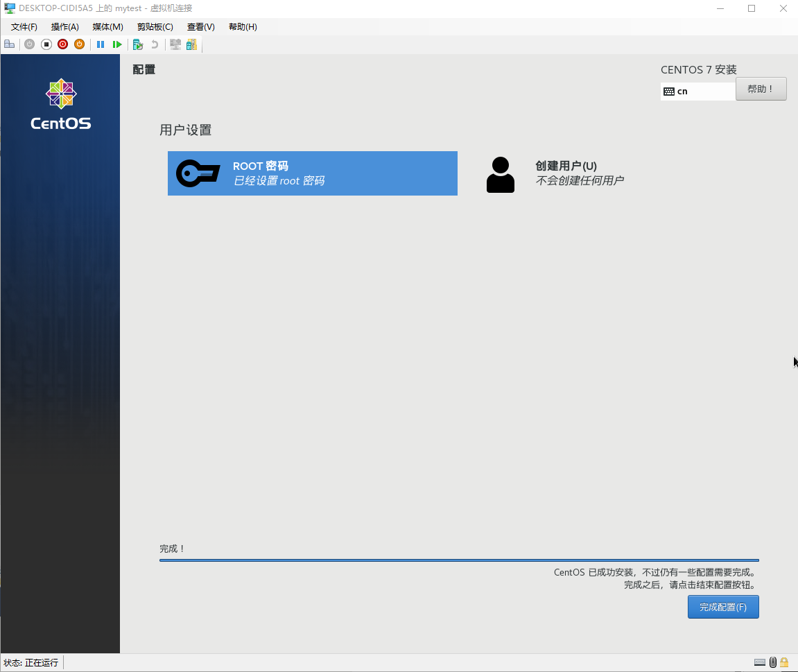798x672 pixels.
Task: Click the 帮助！ button
Action: click(761, 89)
